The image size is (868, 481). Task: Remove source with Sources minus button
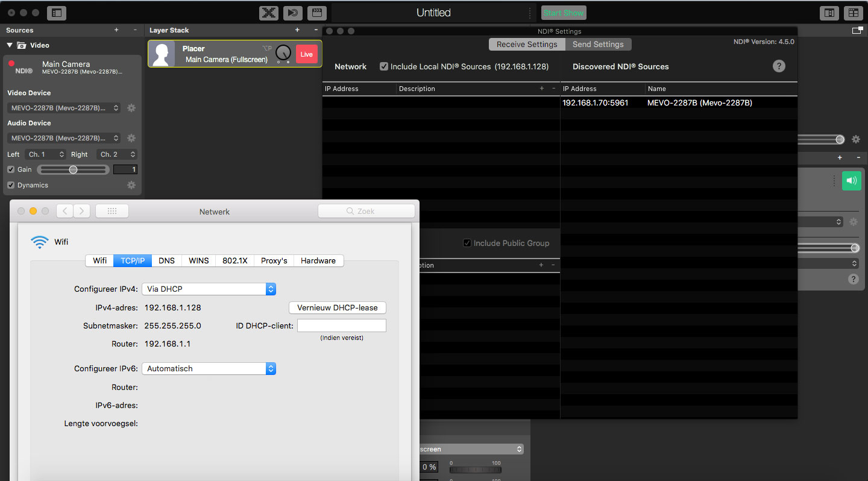(x=135, y=30)
